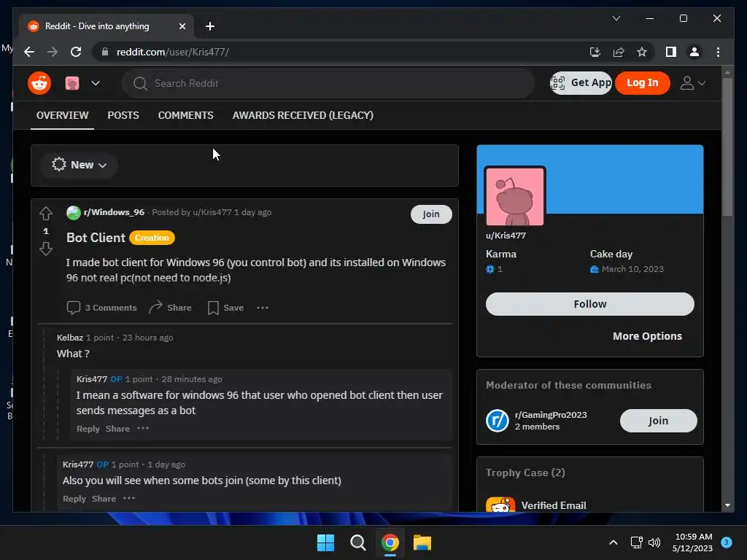The height and width of the screenshot is (560, 747).
Task: Share the 28 minutes ago comment
Action: [x=117, y=429]
